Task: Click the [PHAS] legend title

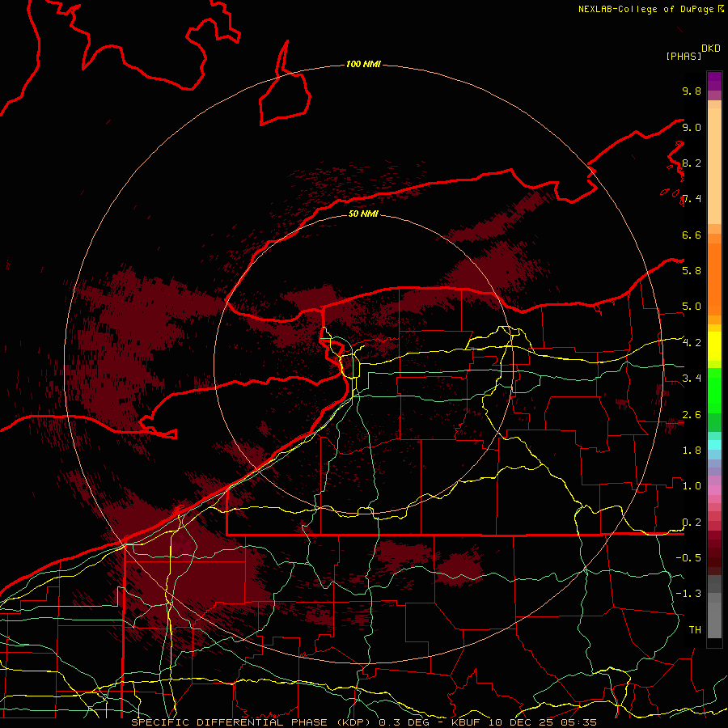Action: click(x=684, y=57)
